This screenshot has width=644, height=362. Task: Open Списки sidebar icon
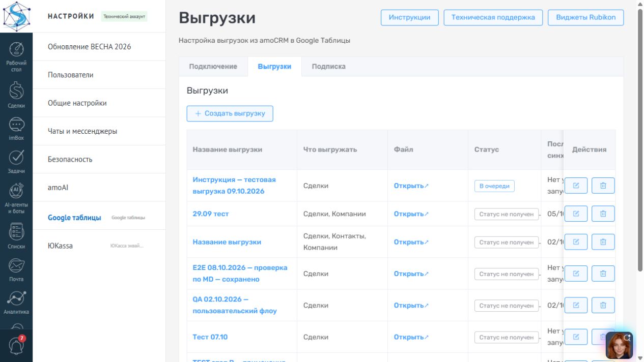[16, 236]
